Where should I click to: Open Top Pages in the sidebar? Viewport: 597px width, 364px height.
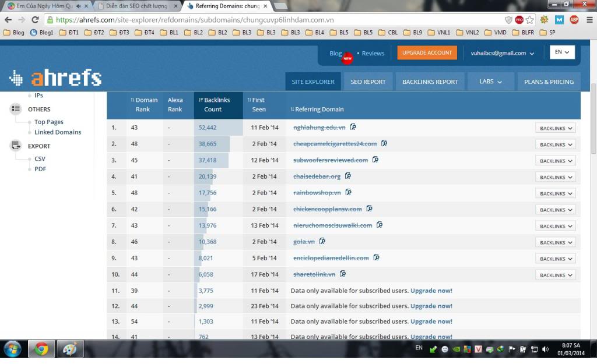coord(49,122)
